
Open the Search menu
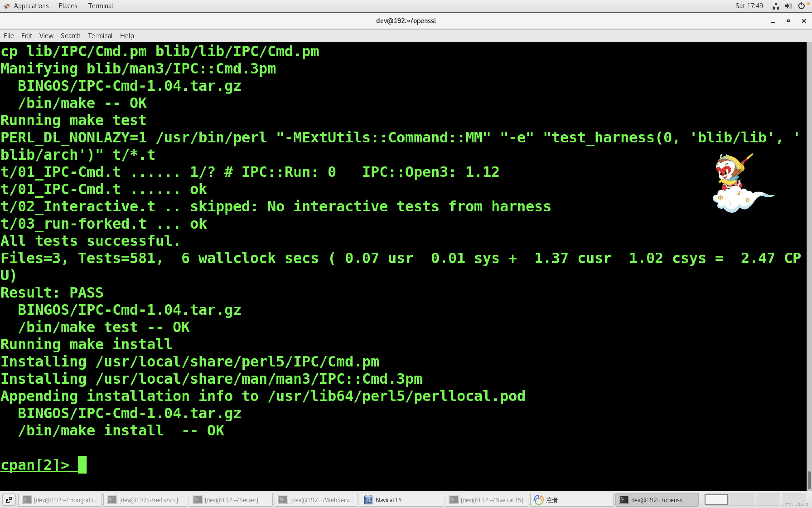(x=70, y=36)
